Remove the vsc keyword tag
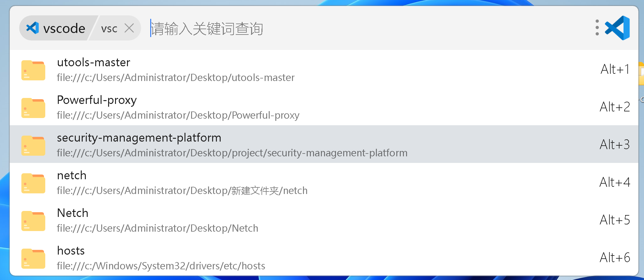644x280 pixels. [x=129, y=28]
